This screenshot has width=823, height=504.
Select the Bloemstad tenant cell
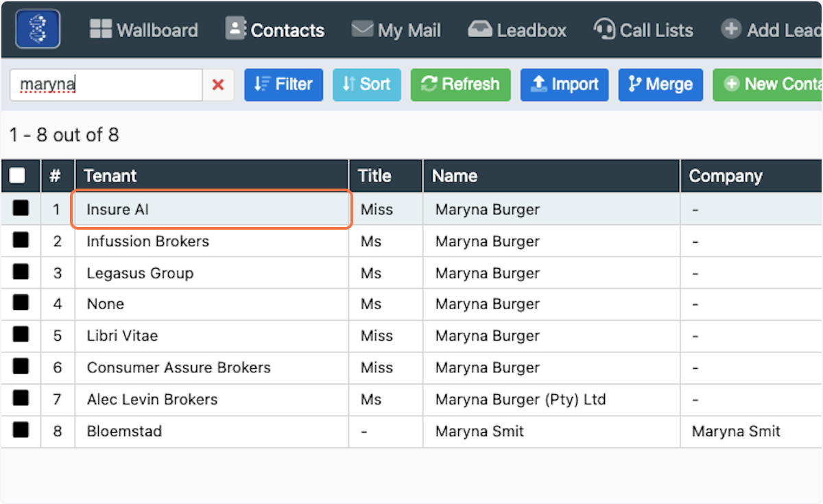pos(212,431)
